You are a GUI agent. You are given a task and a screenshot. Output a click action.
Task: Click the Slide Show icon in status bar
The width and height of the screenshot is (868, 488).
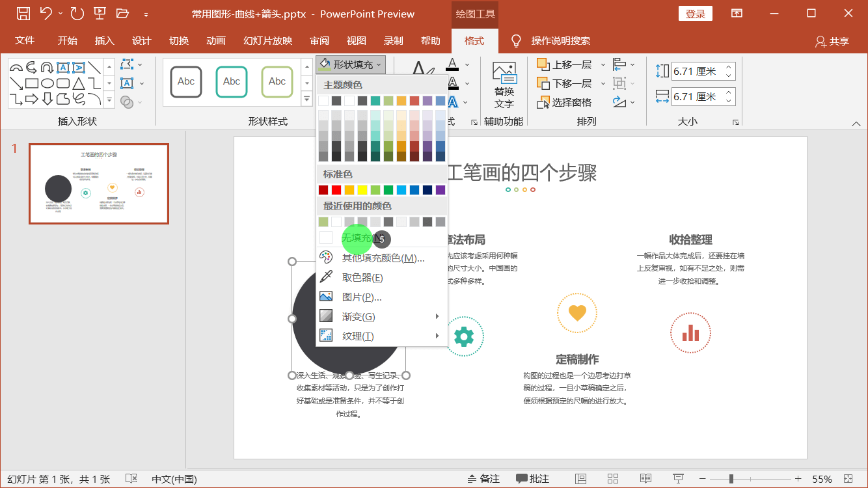pos(679,479)
